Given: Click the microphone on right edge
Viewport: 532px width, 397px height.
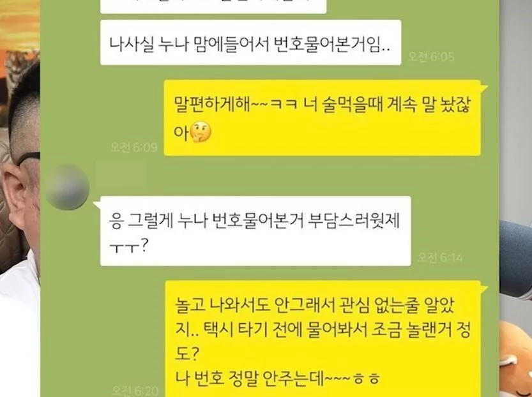Looking at the screenshot, I should tap(515, 259).
